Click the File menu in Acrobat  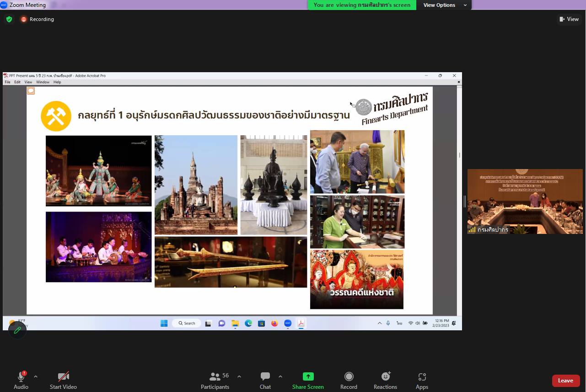tap(7, 82)
